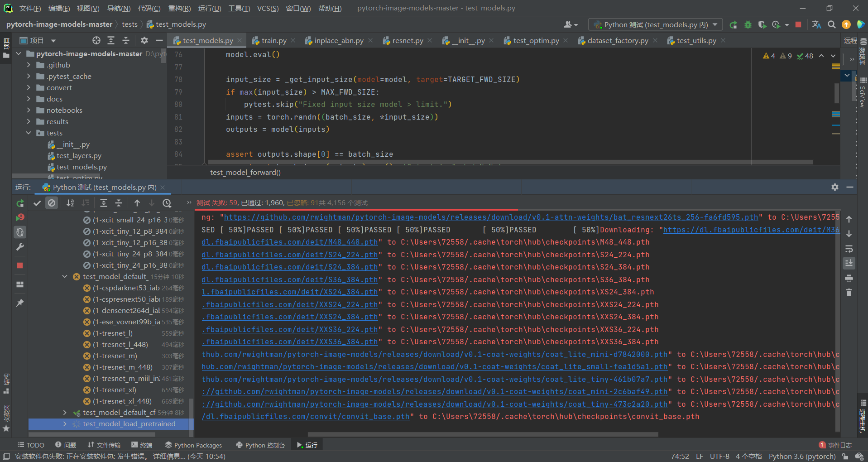868x462 pixels.
Task: Expand the notebooks folder
Action: (29, 110)
